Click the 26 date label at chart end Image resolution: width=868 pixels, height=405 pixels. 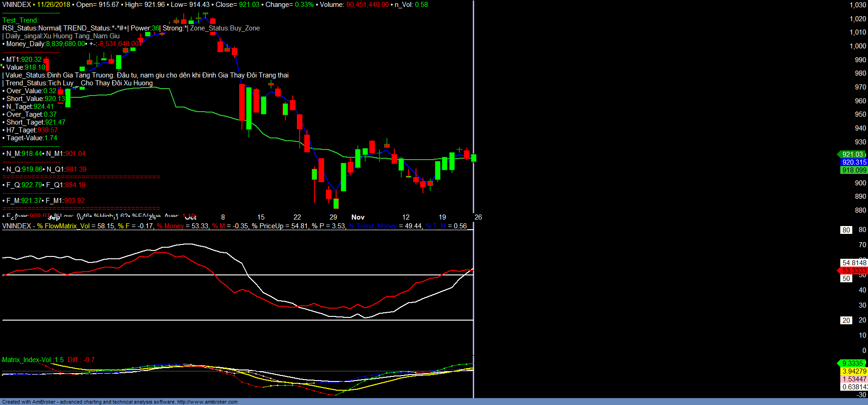tap(478, 217)
